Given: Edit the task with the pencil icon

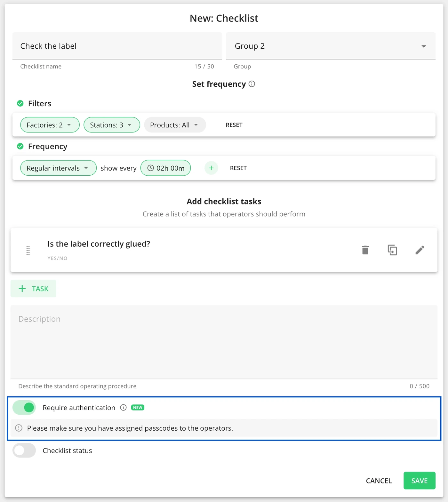Looking at the screenshot, I should (420, 250).
